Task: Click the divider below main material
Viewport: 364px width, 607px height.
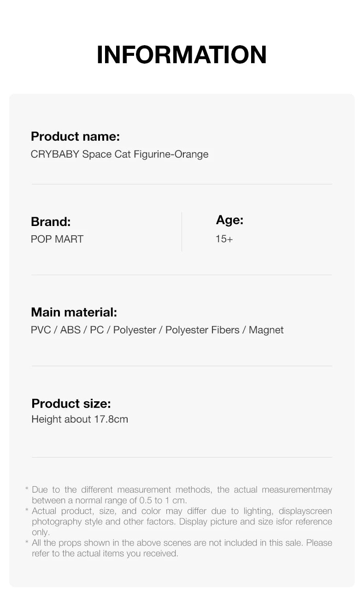Action: tap(182, 366)
